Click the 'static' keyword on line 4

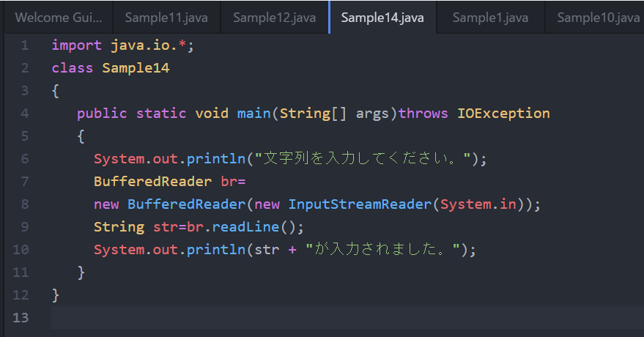coord(161,114)
